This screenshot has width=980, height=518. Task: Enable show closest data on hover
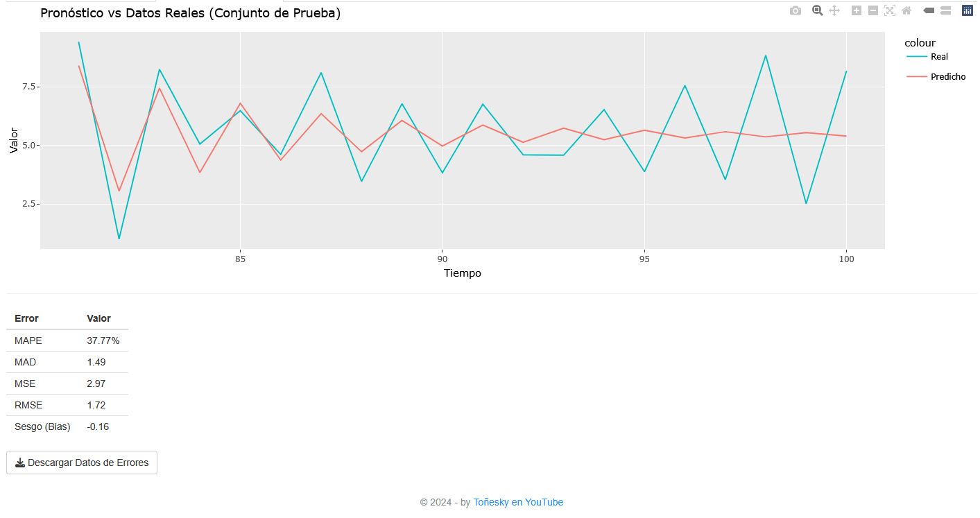click(x=929, y=10)
